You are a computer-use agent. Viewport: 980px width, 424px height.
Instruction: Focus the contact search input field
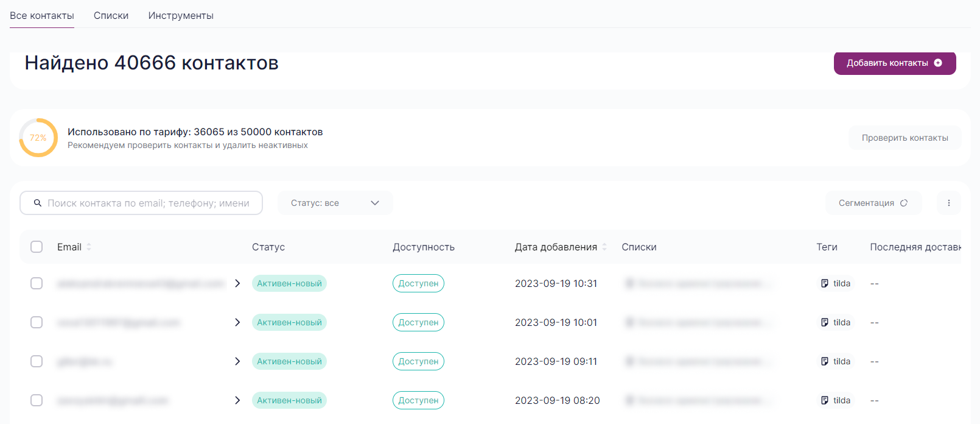149,203
